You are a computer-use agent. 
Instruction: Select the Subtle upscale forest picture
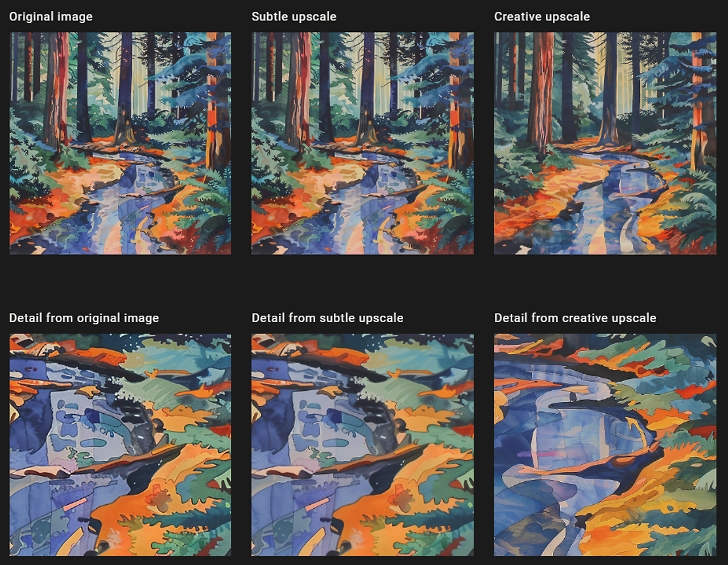(x=362, y=143)
